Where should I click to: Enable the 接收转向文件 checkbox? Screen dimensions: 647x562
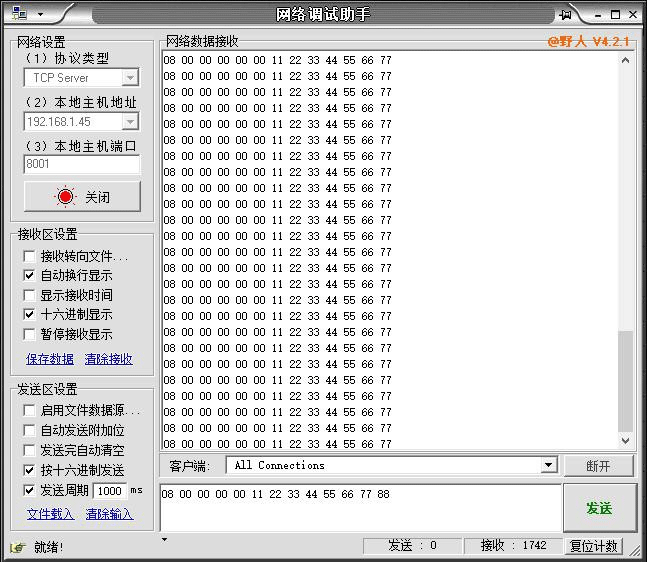(x=30, y=256)
